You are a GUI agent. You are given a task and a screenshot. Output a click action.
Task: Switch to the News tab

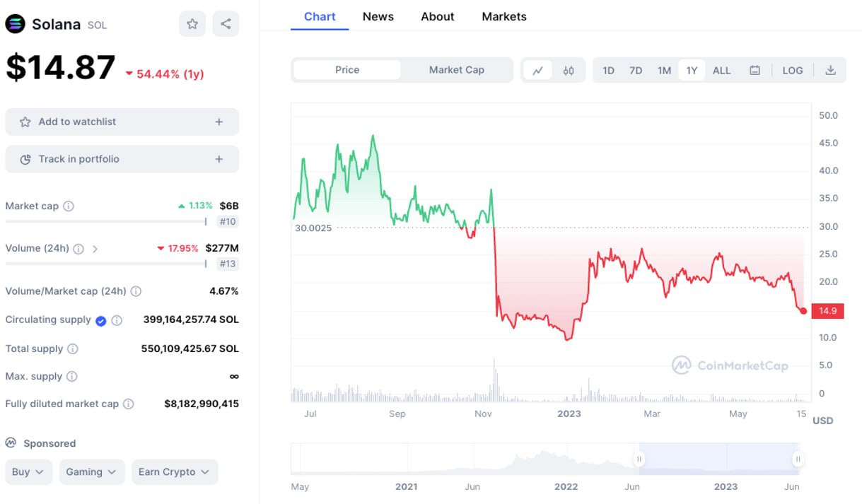point(378,16)
